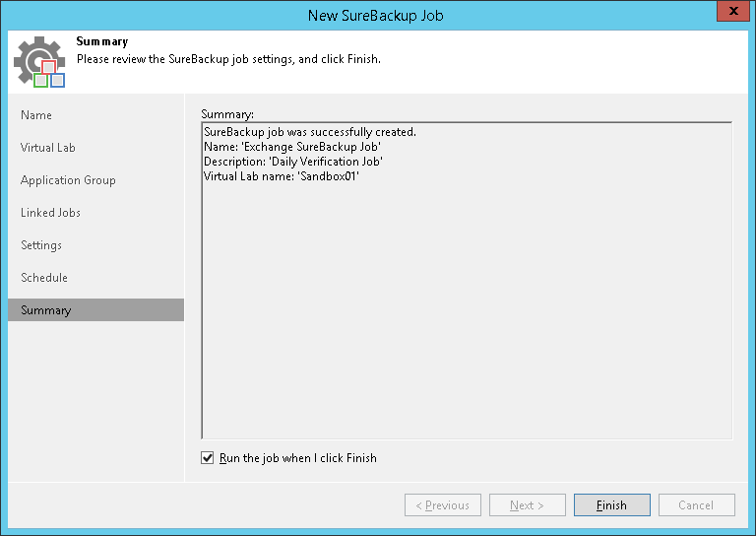Image resolution: width=756 pixels, height=536 pixels.
Task: Switch to the Linked Jobs step
Action: coord(50,213)
